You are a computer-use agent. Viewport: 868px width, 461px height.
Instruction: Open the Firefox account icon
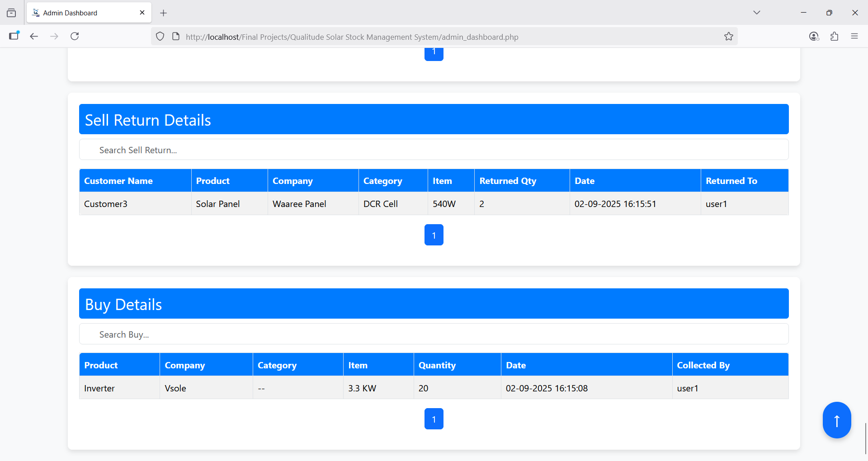814,36
